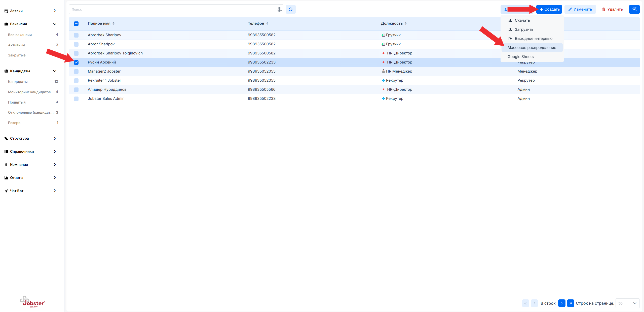Click the Удалить button
644x312 pixels.
(x=612, y=9)
